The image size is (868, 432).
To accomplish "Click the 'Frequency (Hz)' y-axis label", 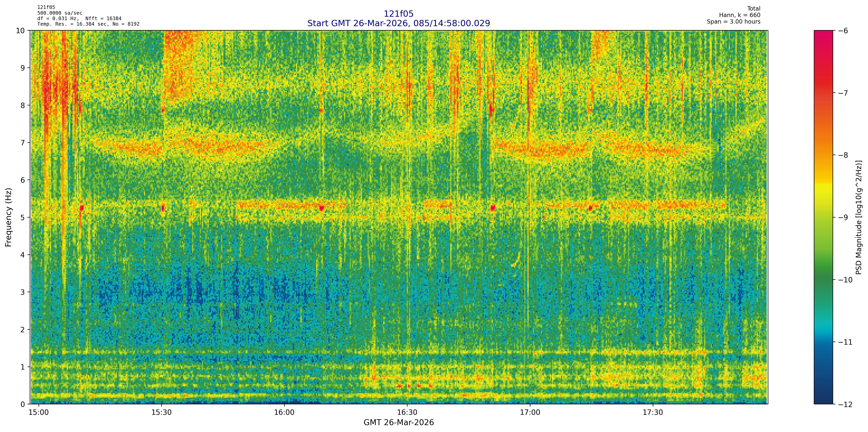I will pyautogui.click(x=8, y=217).
